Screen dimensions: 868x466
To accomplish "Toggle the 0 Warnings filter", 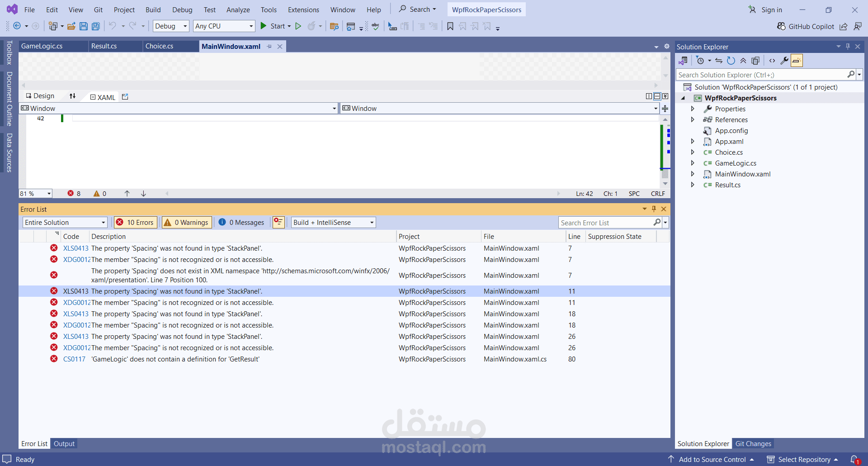I will point(187,223).
